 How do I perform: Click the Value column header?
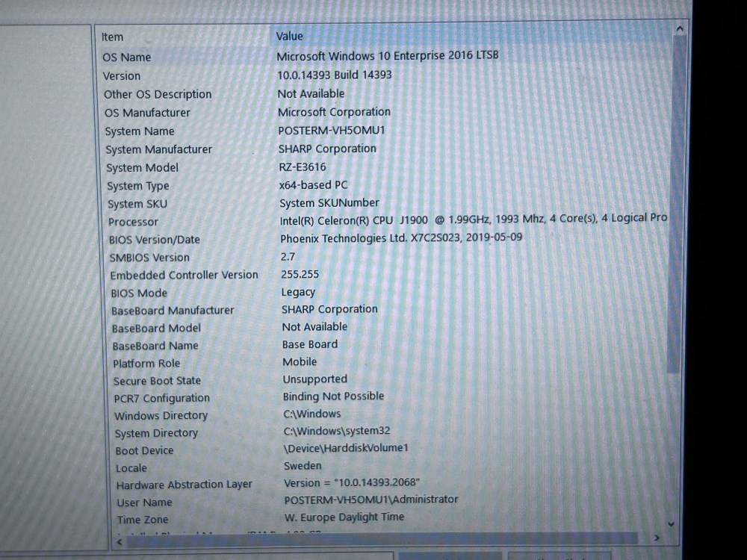coord(289,36)
